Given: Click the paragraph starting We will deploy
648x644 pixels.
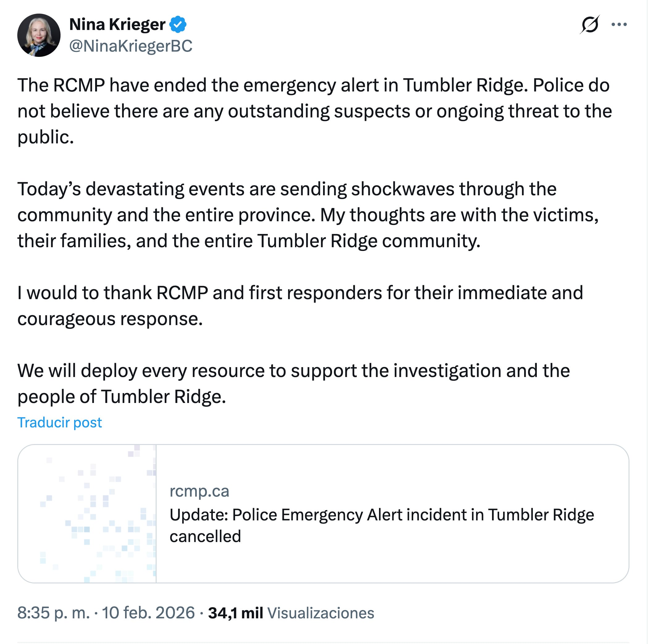Looking at the screenshot, I should coord(293,383).
